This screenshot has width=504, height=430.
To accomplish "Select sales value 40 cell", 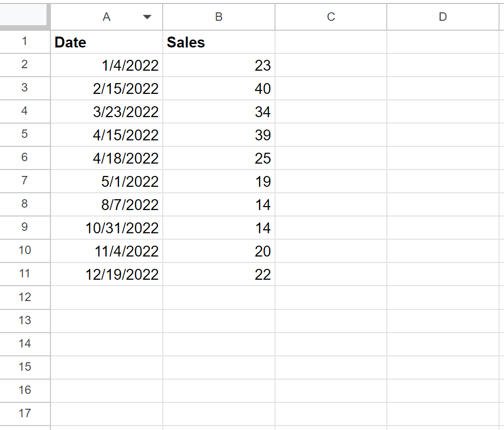I will [x=219, y=88].
